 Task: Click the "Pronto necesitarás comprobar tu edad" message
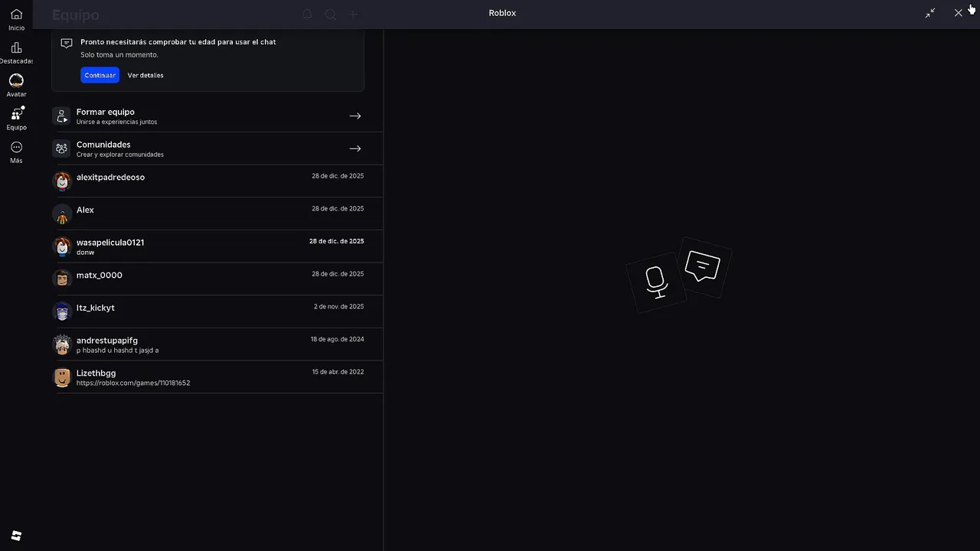coord(178,42)
